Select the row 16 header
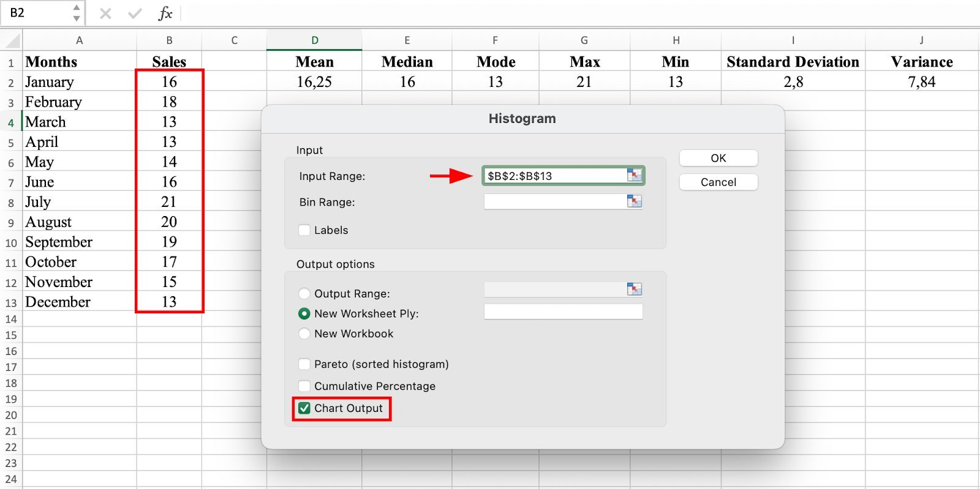Image resolution: width=980 pixels, height=489 pixels. [11, 351]
